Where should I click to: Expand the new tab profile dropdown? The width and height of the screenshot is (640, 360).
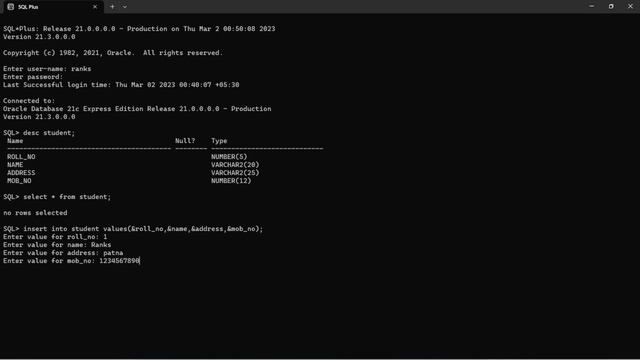coord(124,7)
